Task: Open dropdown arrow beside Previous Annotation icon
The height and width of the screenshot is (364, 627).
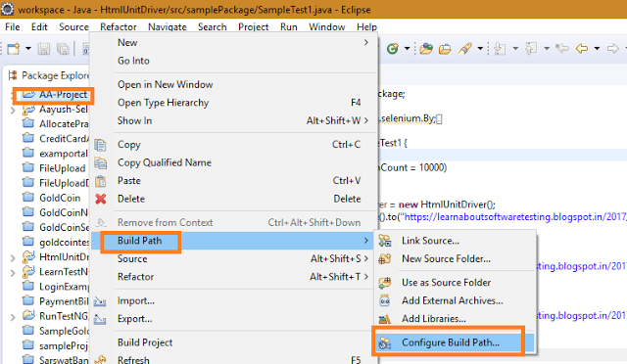Action: point(547,49)
